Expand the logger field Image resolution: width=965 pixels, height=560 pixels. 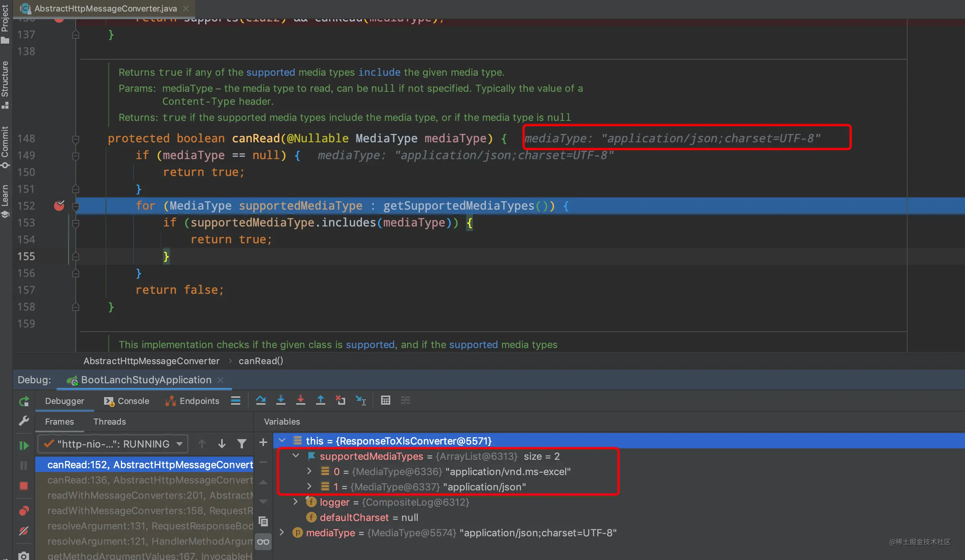tap(295, 502)
